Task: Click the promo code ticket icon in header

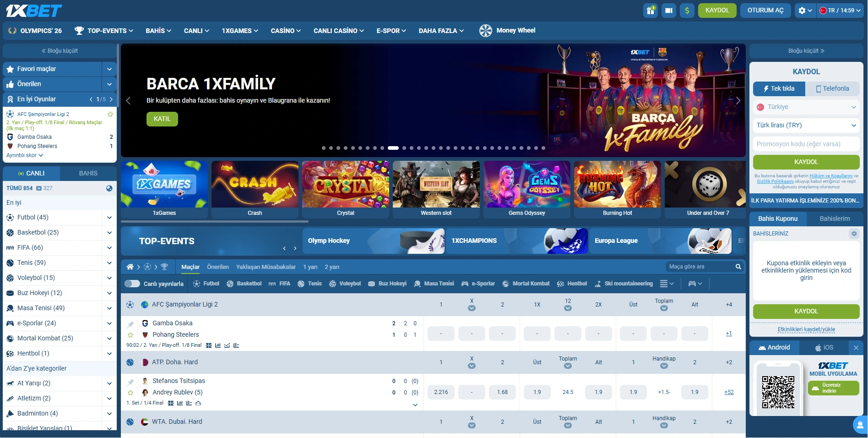Action: point(668,10)
